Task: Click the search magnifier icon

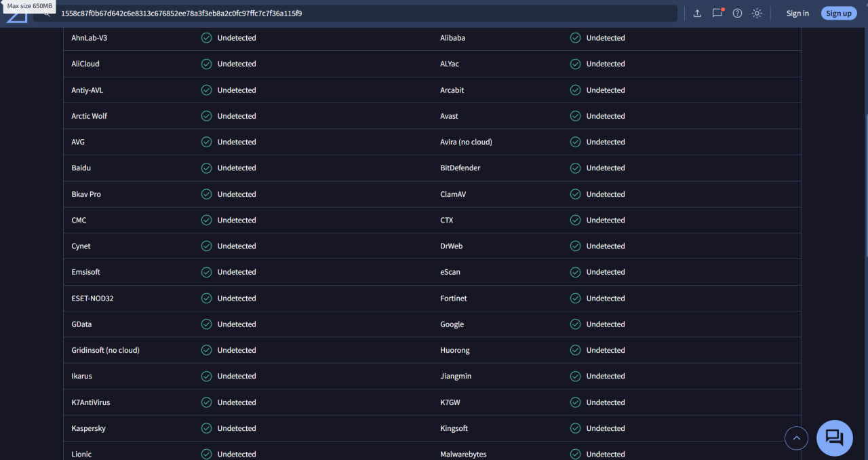Action: 47,13
